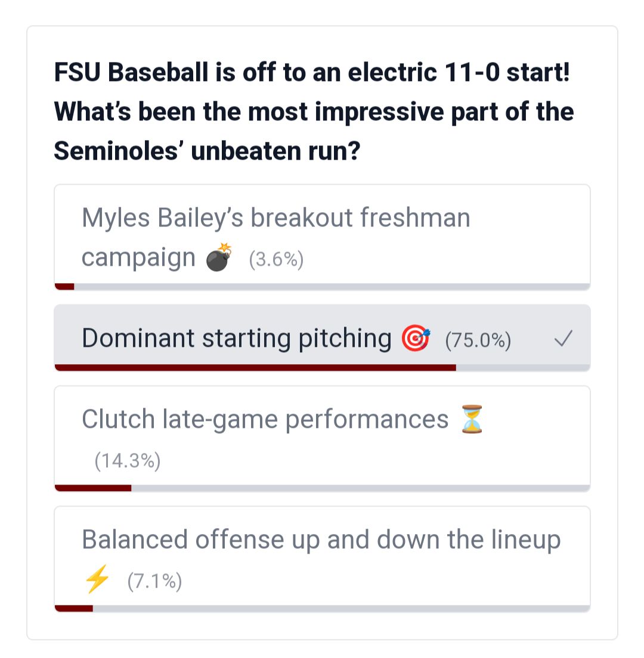Click the checkmark on the selected poll option
Viewport: 644px width, 658px height.
[563, 339]
